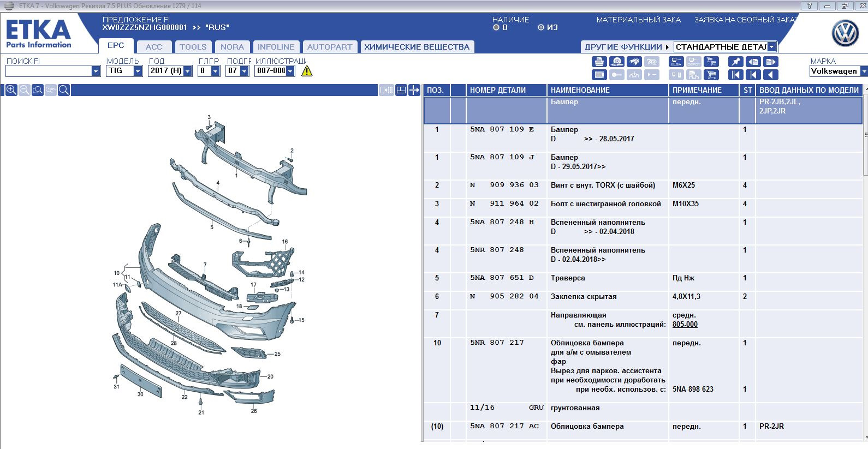Image resolution: width=868 pixels, height=449 pixels.
Task: Click the expand panel arrows icon
Action: click(414, 90)
